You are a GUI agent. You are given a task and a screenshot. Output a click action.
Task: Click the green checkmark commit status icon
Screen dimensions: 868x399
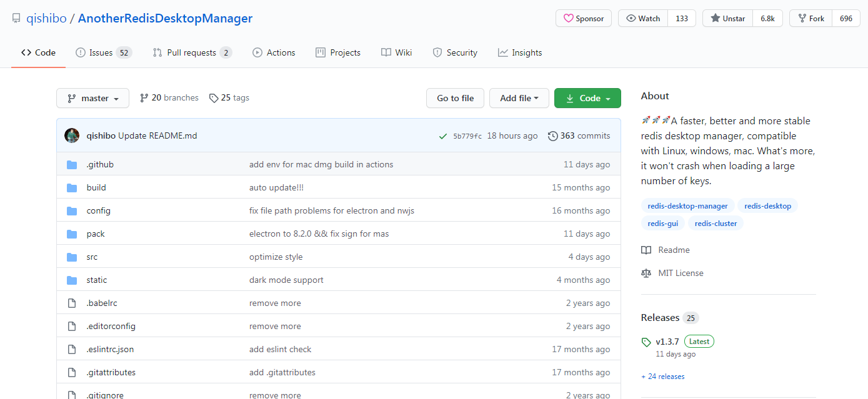(x=443, y=136)
